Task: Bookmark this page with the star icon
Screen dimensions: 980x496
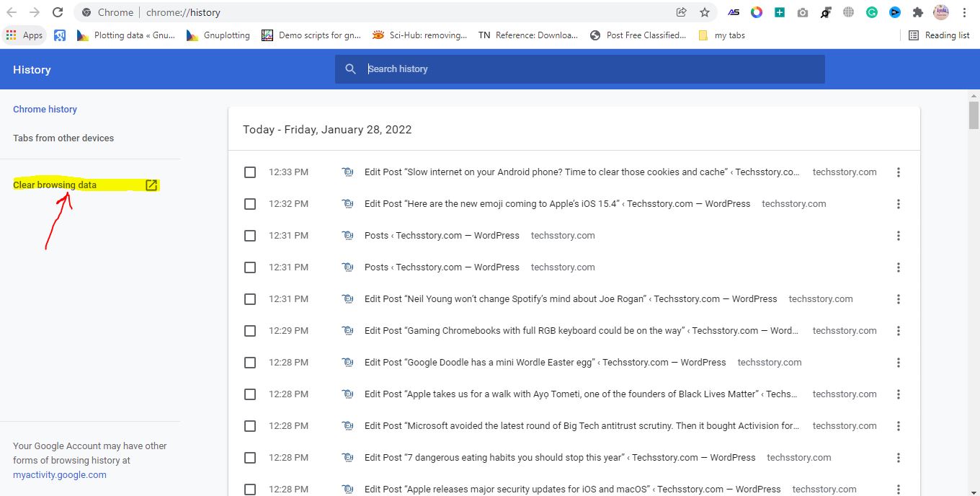Action: (x=705, y=12)
